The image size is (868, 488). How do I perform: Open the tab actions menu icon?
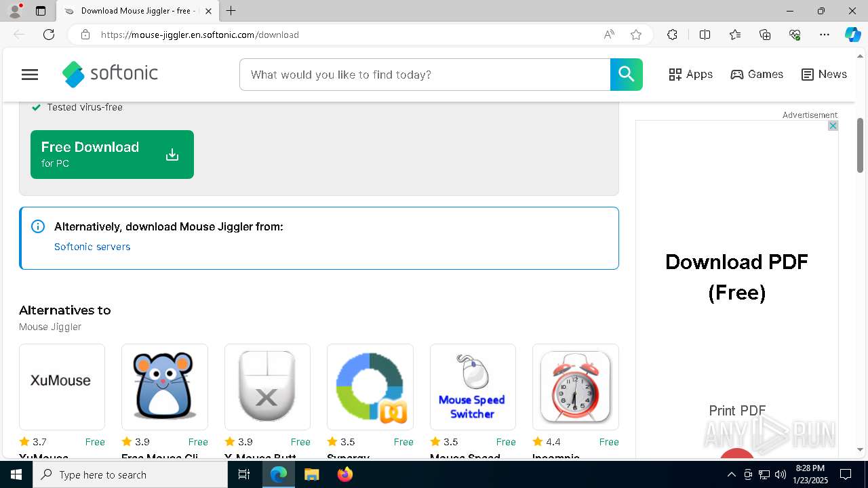pyautogui.click(x=41, y=11)
